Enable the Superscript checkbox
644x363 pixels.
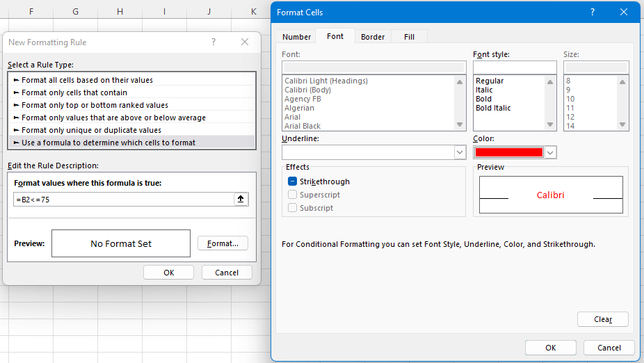[292, 195]
